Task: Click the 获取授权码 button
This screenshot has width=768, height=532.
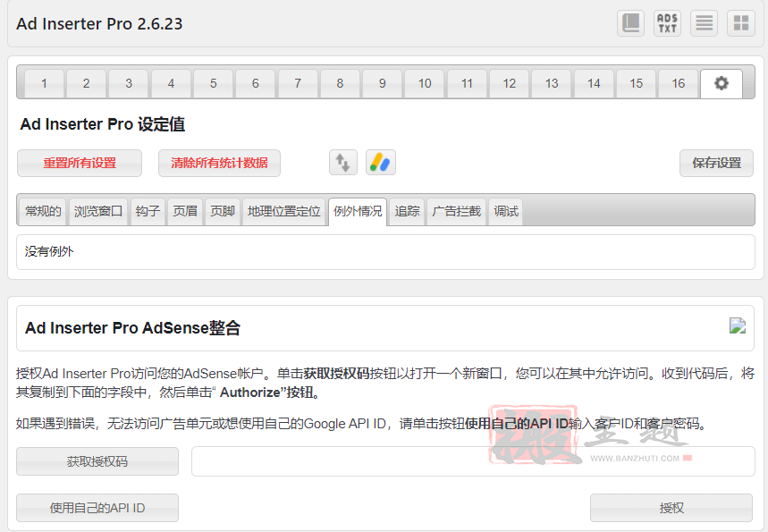Action: pyautogui.click(x=97, y=461)
